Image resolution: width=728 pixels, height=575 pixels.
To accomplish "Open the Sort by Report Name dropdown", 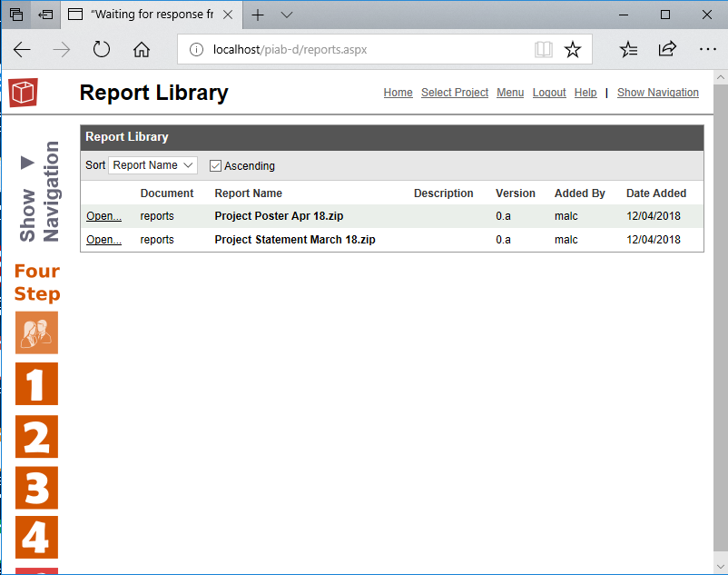I will [152, 164].
